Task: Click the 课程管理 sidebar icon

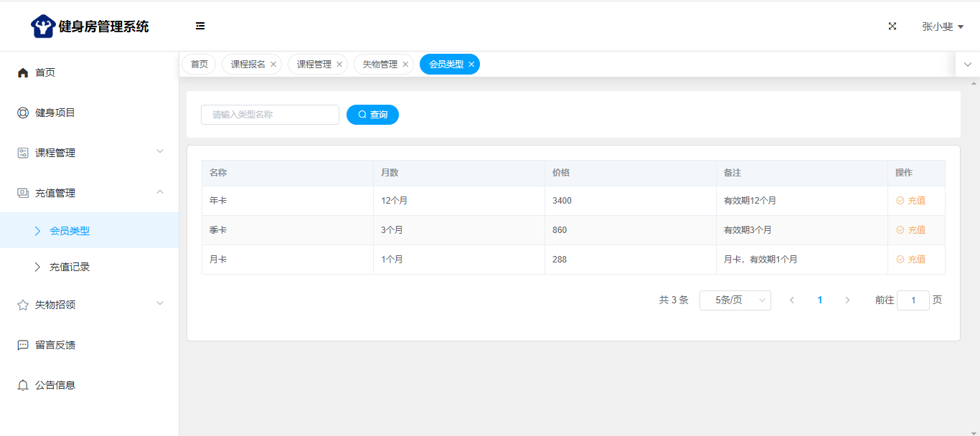Action: 23,153
